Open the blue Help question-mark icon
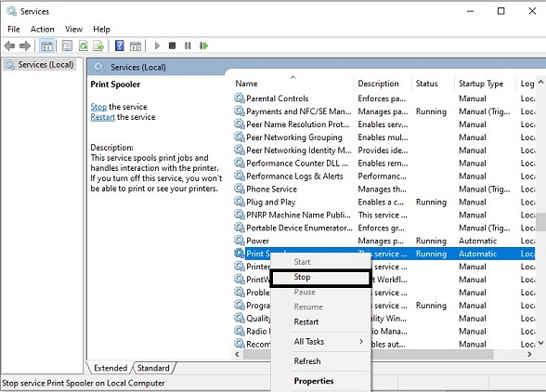Screen dimensions: 546x392 tap(120, 46)
